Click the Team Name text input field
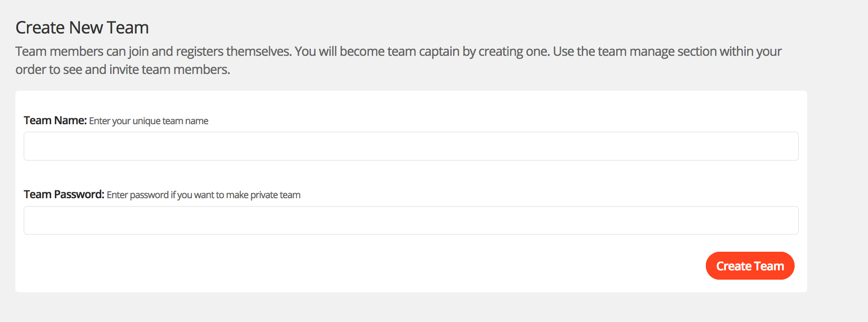 pos(411,146)
